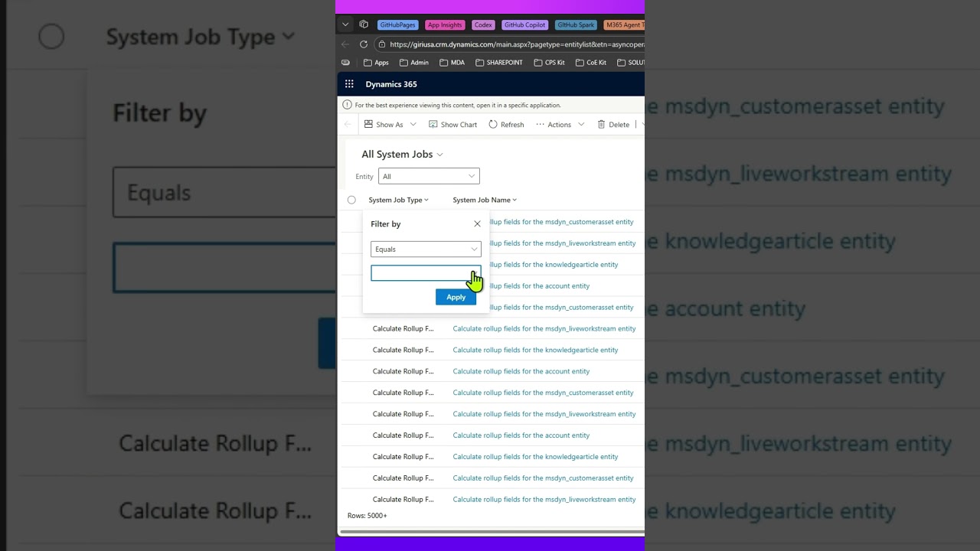Viewport: 980px width, 551px height.
Task: Open the SHAREPOINT bookmark folder
Action: pos(498,62)
